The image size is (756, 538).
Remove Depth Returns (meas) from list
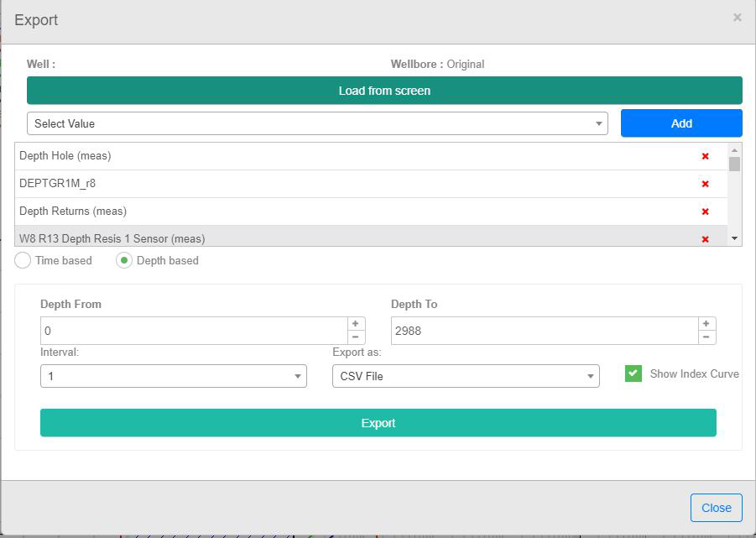click(705, 212)
